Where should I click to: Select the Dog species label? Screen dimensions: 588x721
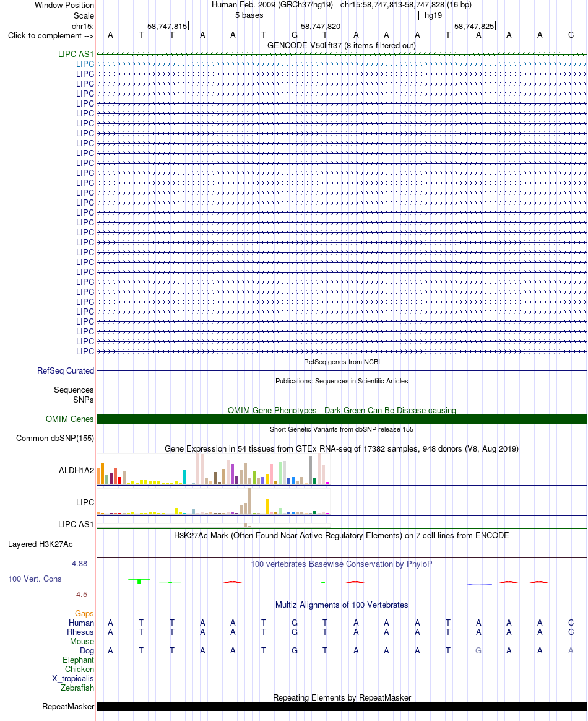tap(87, 651)
